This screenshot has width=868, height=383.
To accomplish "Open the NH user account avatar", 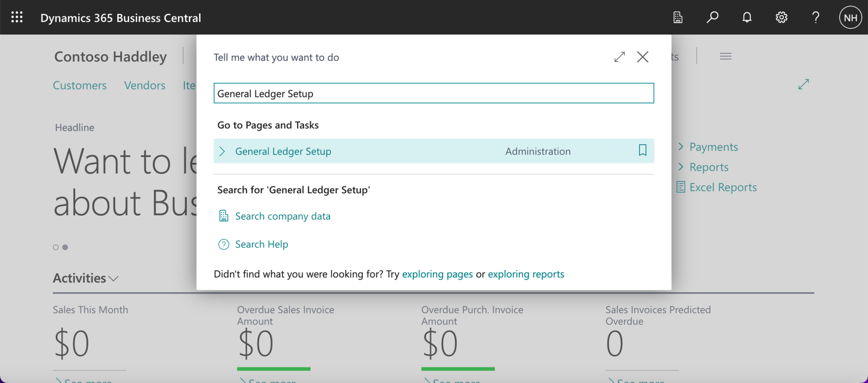I will tap(851, 18).
